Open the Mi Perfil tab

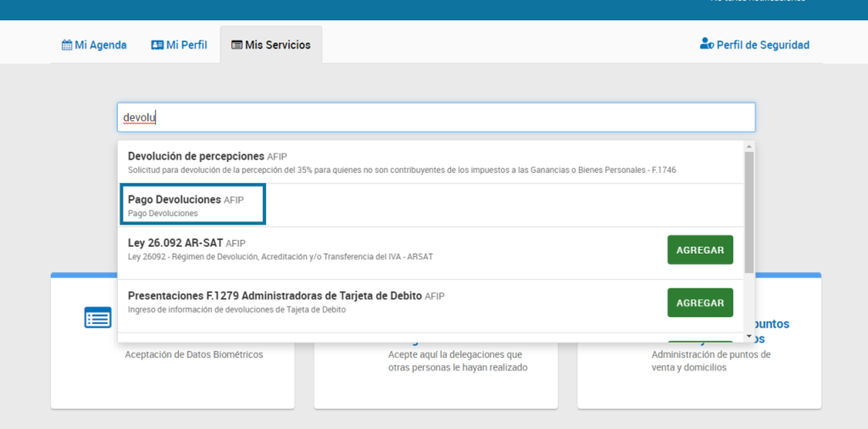pos(179,45)
